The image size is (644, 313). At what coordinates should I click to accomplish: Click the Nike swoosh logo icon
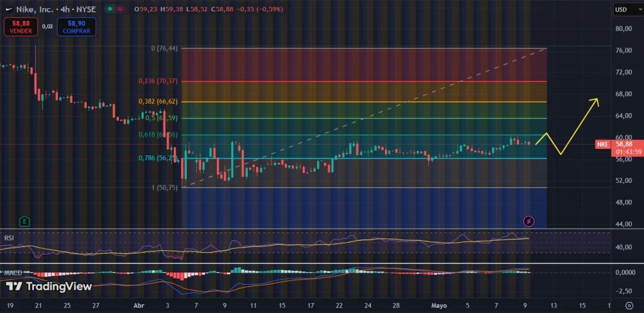[x=8, y=9]
